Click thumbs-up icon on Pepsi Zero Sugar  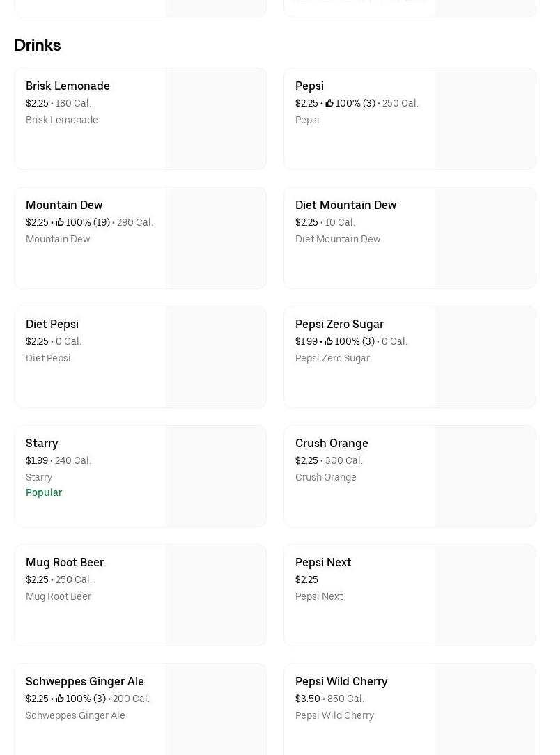click(329, 342)
